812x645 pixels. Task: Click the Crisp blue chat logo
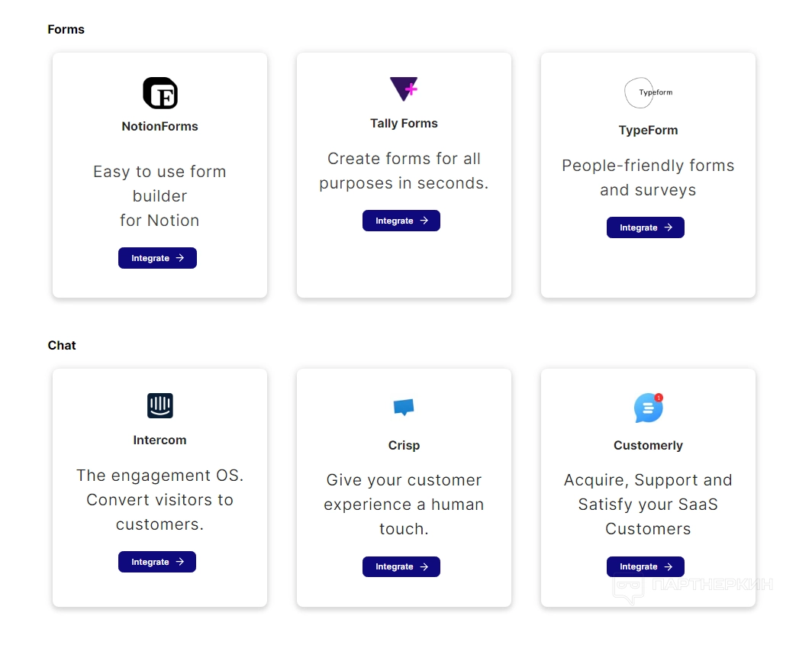[x=404, y=407]
